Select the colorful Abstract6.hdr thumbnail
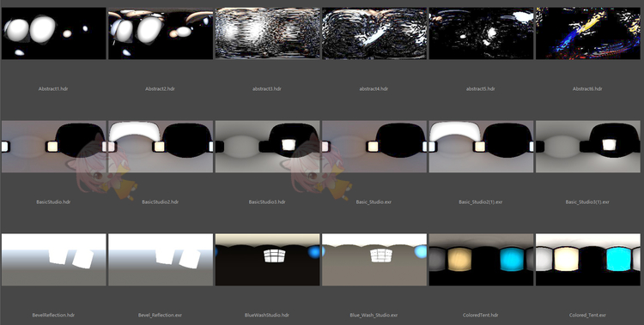This screenshot has width=644, height=325. [587, 33]
